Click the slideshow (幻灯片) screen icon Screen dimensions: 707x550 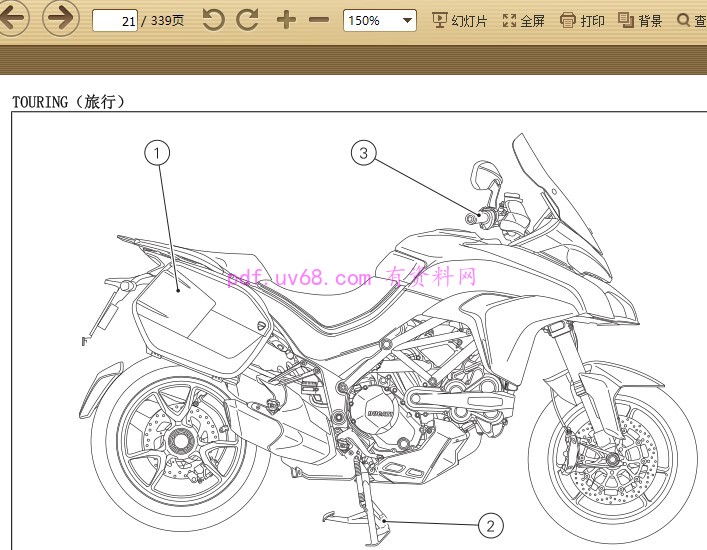439,20
